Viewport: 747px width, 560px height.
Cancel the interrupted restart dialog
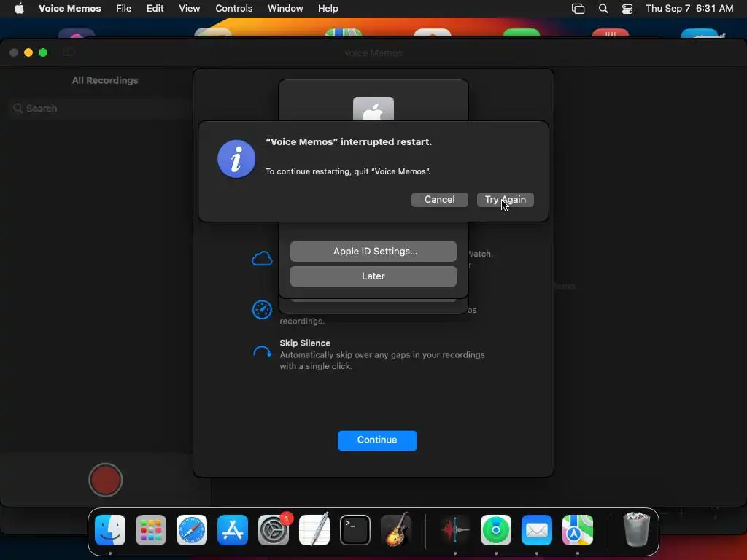tap(439, 200)
